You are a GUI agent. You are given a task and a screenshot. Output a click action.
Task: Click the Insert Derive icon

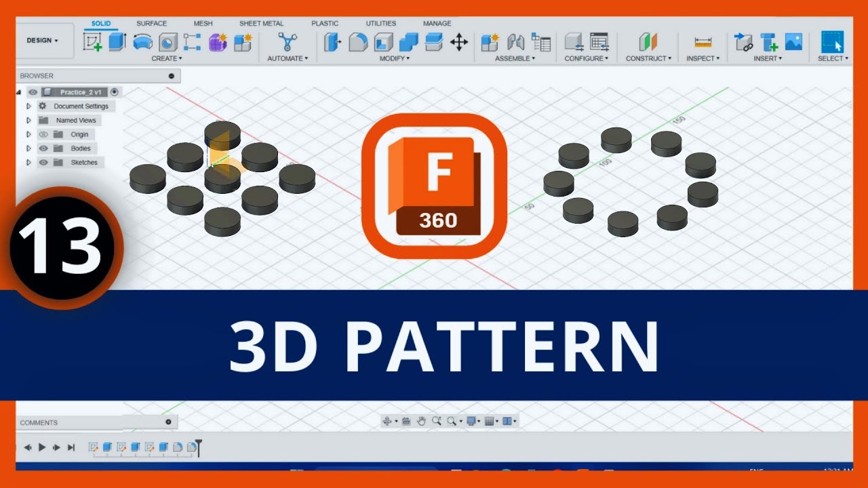pyautogui.click(x=744, y=42)
